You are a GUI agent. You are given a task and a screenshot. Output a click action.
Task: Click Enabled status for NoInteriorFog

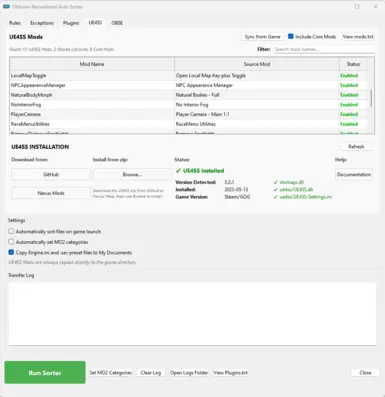point(349,105)
